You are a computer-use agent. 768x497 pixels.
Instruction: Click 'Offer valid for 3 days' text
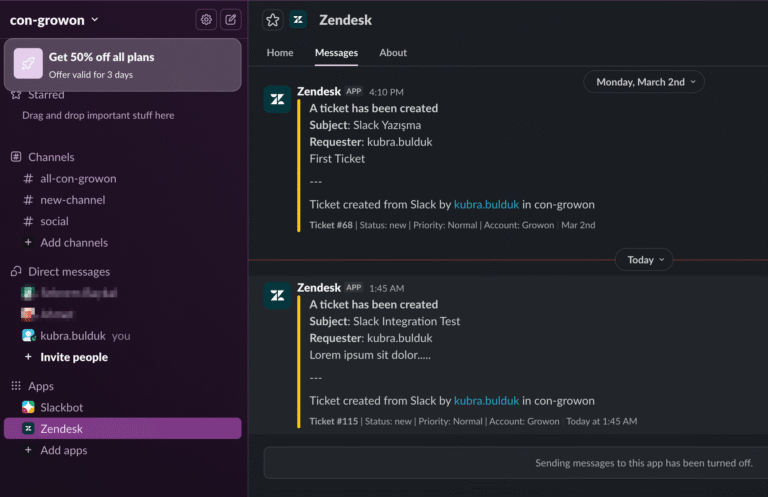coord(91,75)
